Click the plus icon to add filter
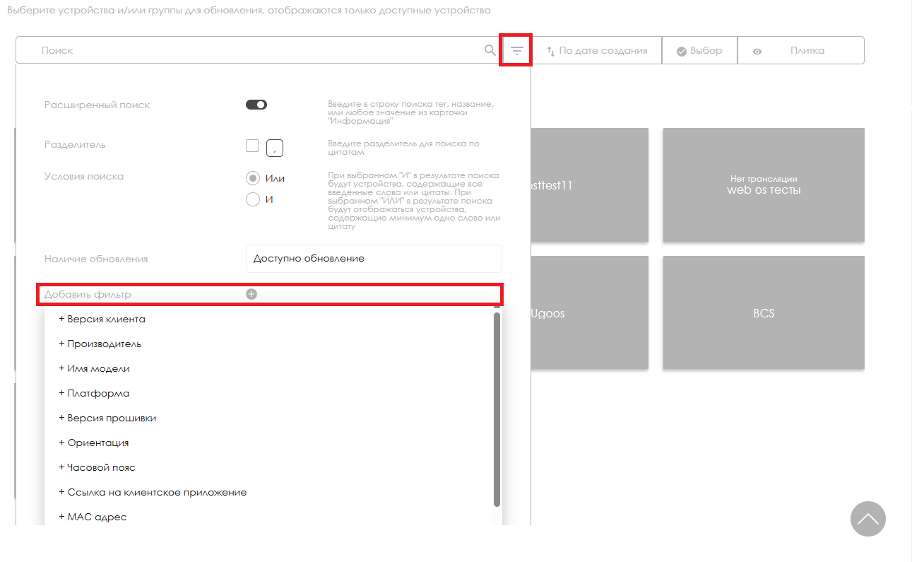This screenshot has width=924, height=562. click(x=251, y=294)
